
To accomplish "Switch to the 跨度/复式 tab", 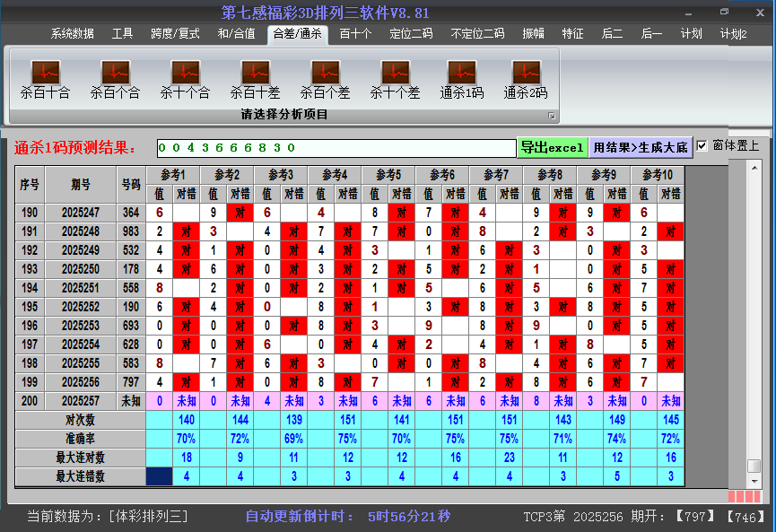I will click(x=175, y=34).
